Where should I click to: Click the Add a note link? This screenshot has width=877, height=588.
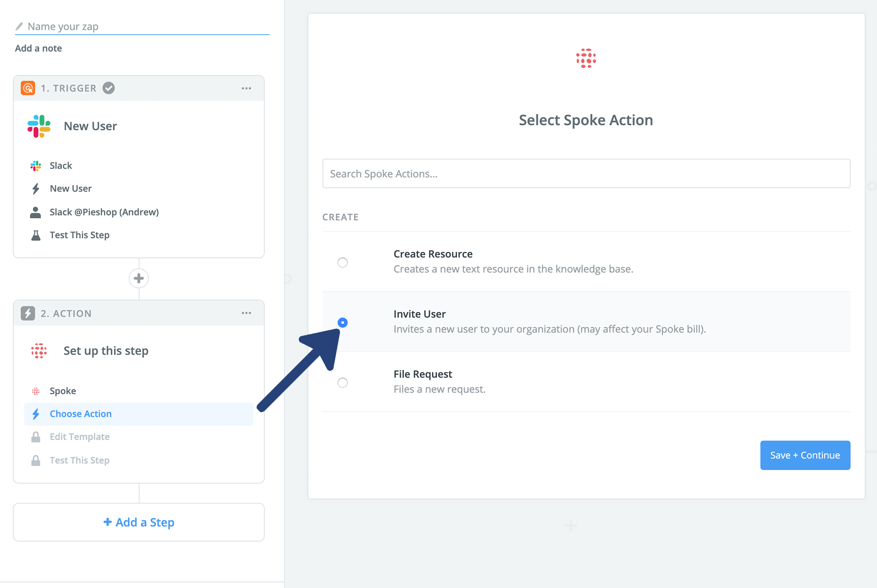pos(38,48)
